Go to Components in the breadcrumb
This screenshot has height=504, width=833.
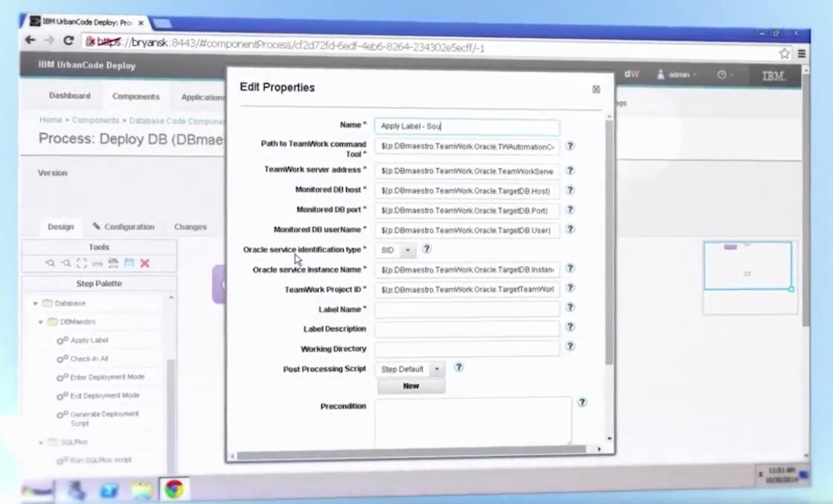click(x=96, y=120)
